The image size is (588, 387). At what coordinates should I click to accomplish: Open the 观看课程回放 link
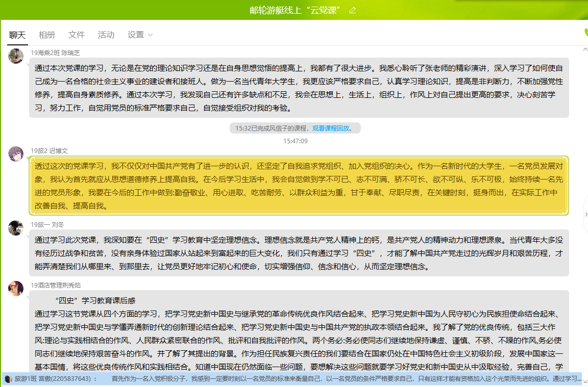331,128
